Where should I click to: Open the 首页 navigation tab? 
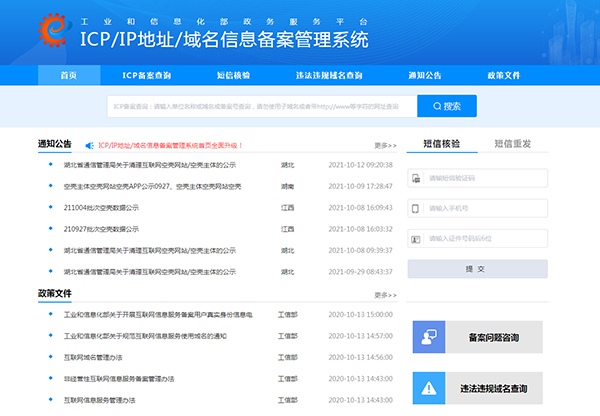[x=68, y=75]
